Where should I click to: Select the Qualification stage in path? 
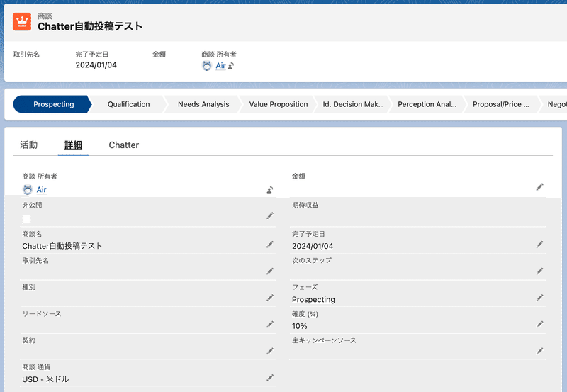[x=128, y=104]
